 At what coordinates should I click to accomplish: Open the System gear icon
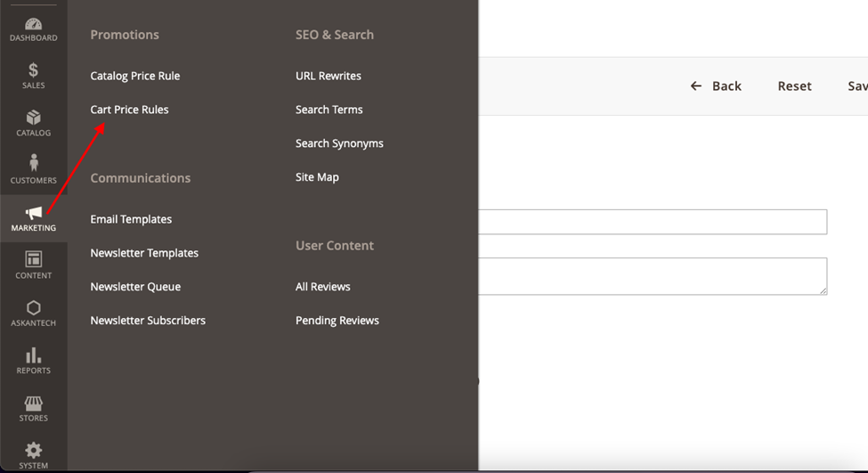[33, 450]
